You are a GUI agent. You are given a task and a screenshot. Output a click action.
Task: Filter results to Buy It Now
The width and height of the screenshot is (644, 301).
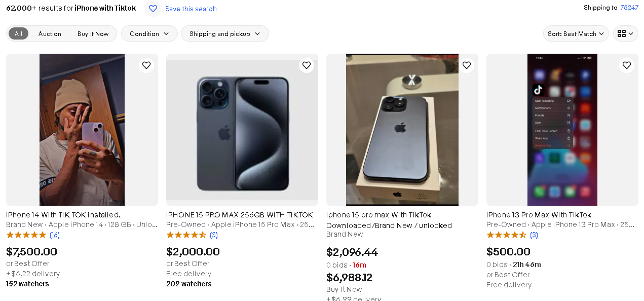93,34
